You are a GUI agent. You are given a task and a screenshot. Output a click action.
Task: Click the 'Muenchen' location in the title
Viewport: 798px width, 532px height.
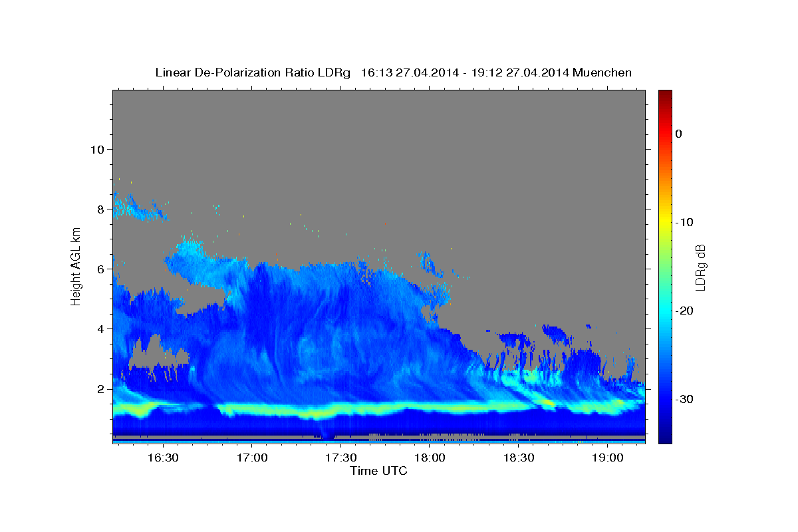[604, 72]
